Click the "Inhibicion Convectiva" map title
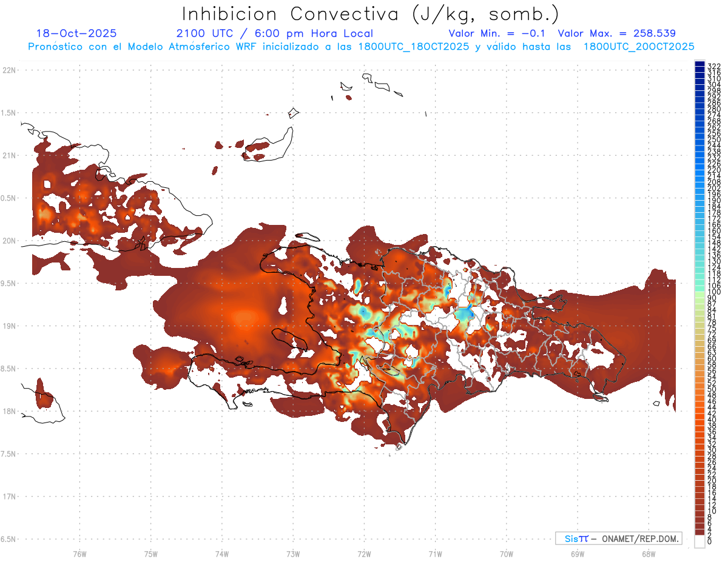The image size is (728, 562). pyautogui.click(x=370, y=14)
